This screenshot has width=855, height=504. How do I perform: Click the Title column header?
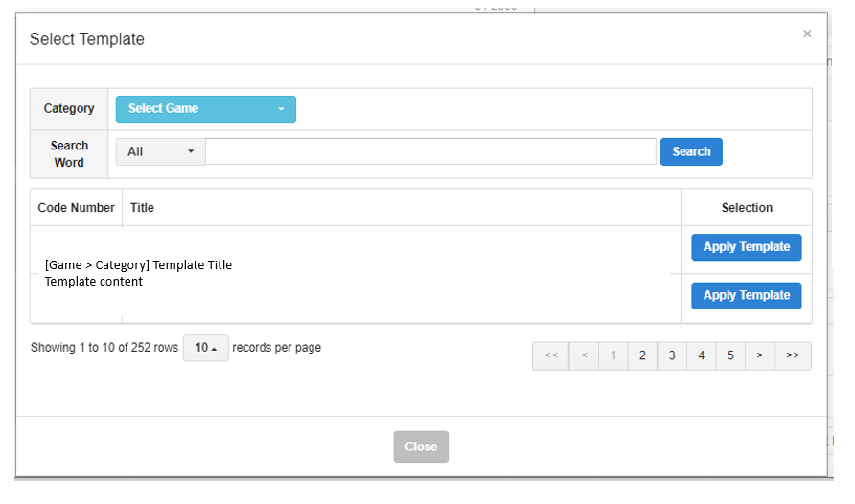click(x=142, y=208)
